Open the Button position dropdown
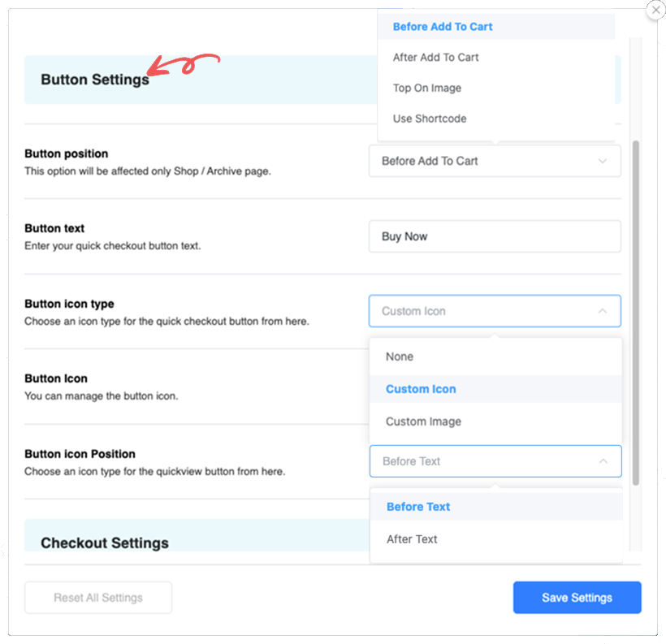This screenshot has height=644, width=666. 495,161
